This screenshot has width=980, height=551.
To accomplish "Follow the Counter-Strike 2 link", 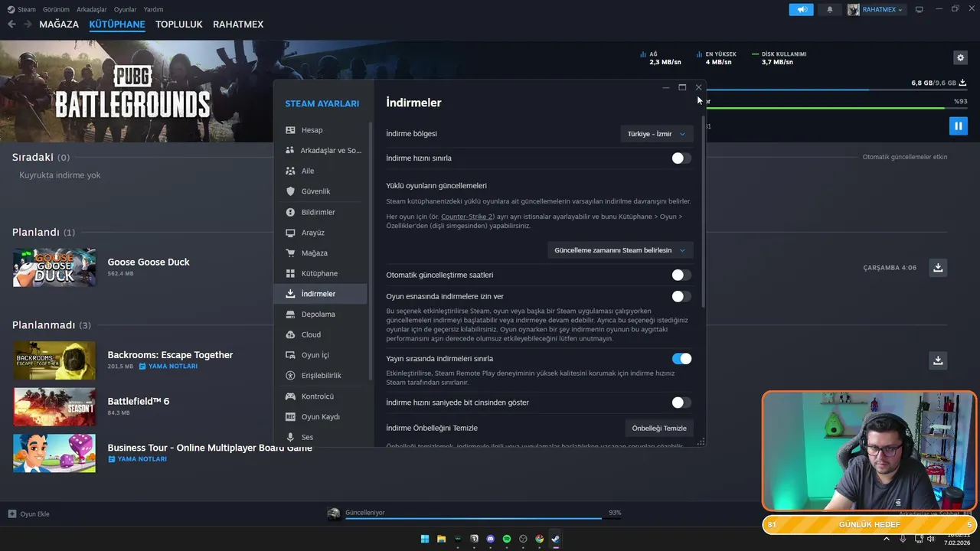I will (467, 217).
